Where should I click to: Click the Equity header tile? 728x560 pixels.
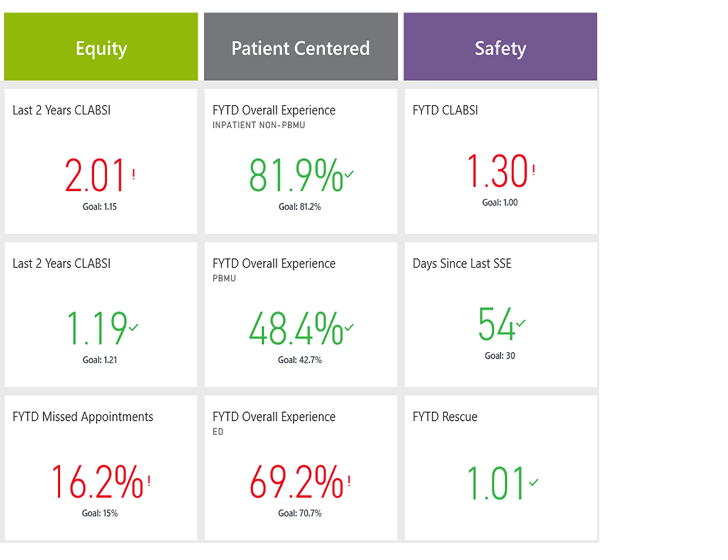(101, 48)
